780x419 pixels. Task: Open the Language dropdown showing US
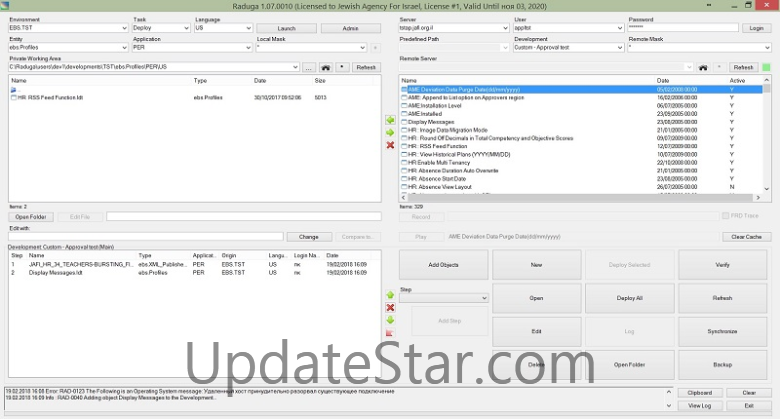(x=223, y=28)
